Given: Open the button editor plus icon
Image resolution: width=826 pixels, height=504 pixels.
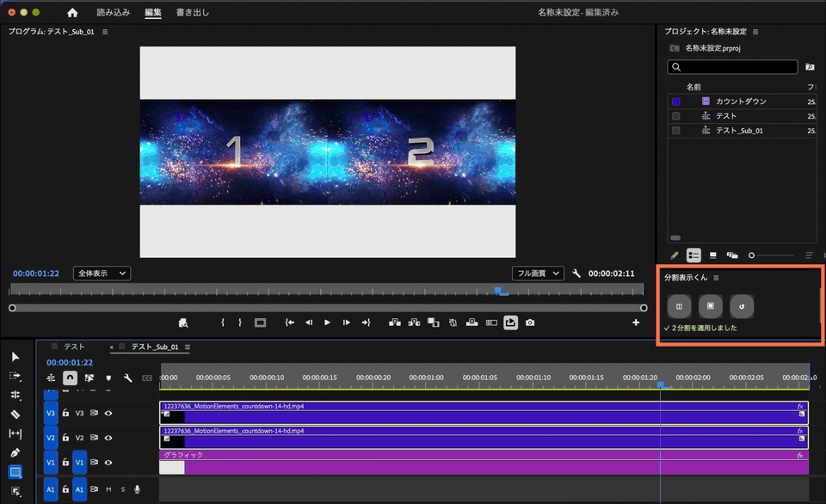Looking at the screenshot, I should [x=636, y=323].
